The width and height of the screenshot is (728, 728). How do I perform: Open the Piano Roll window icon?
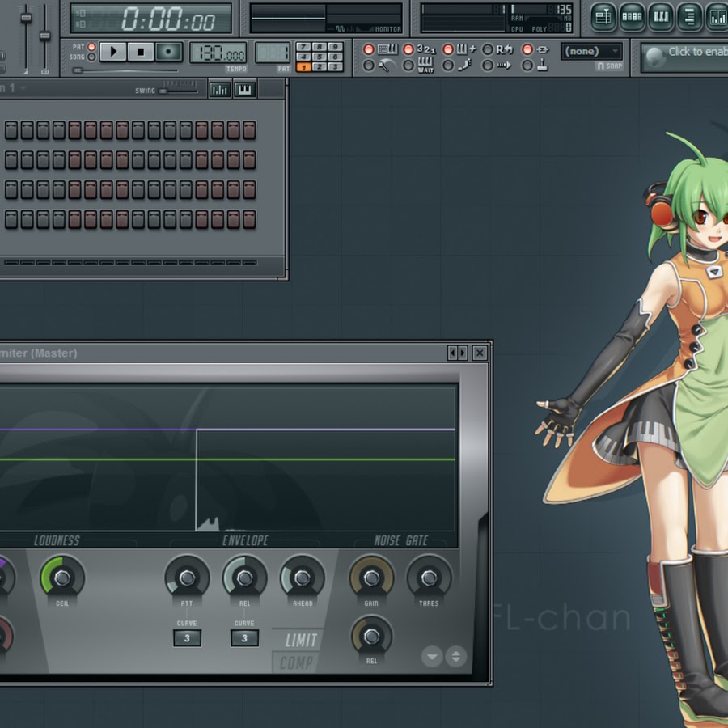click(661, 17)
